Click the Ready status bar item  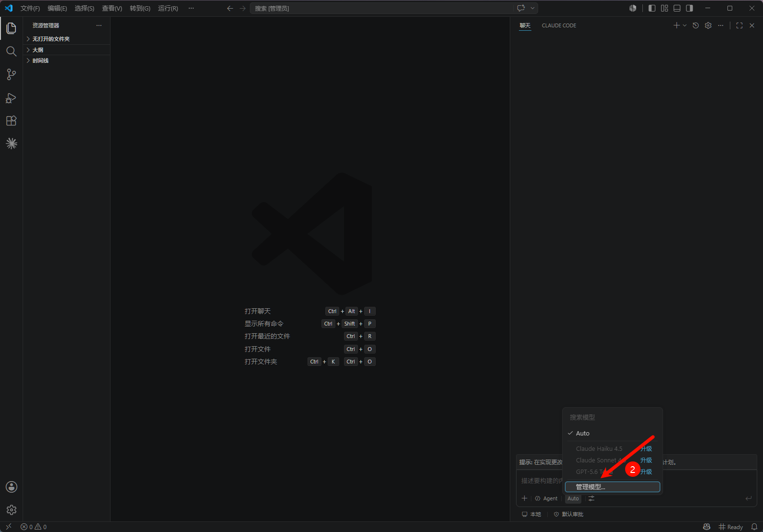click(731, 527)
